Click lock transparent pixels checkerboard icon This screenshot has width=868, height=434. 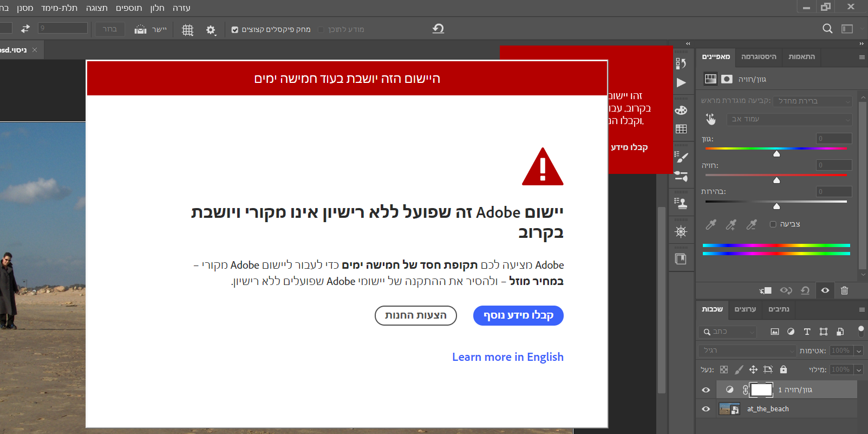click(724, 370)
